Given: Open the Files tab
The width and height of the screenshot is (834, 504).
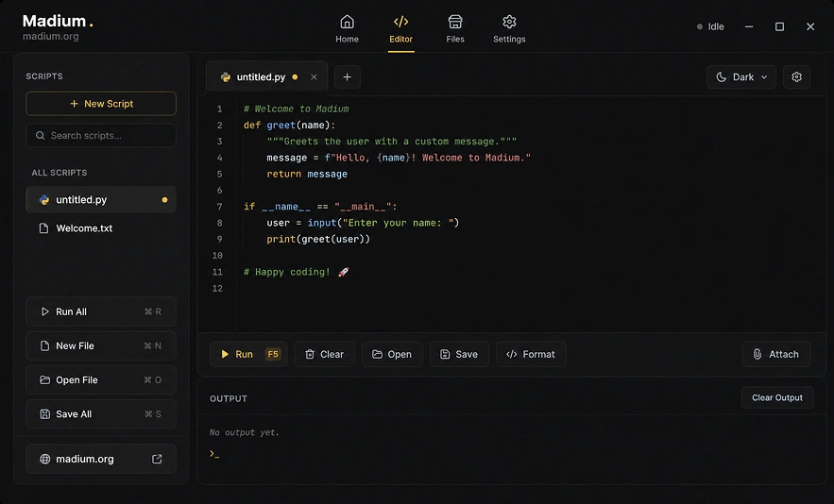Looking at the screenshot, I should [454, 29].
